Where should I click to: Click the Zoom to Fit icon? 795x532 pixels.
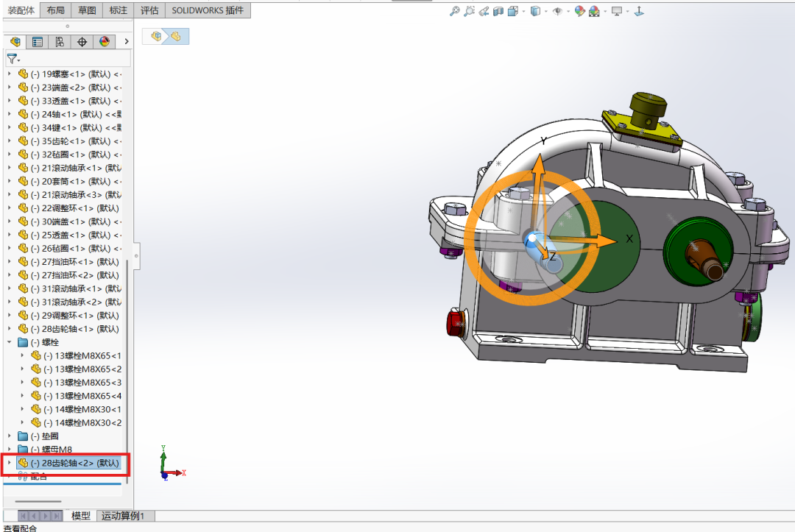point(455,11)
